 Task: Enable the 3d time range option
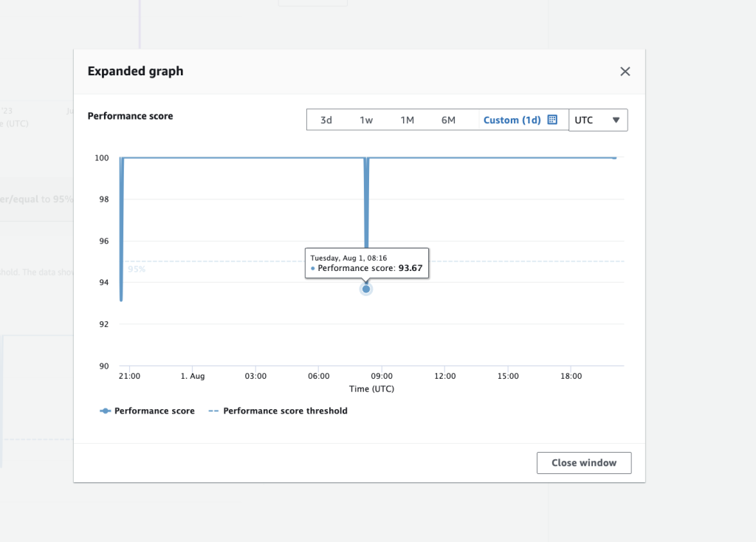[x=326, y=119]
